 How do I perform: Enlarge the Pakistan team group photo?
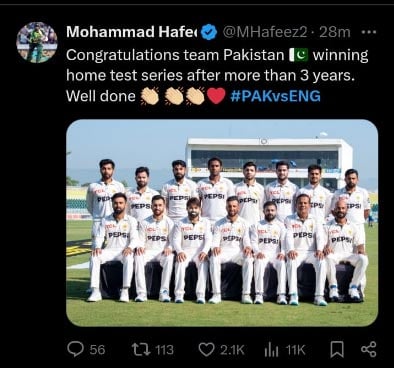point(222,223)
